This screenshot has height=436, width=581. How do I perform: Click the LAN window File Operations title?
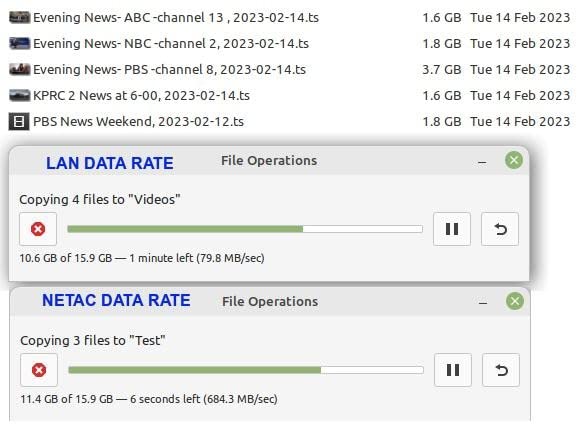(269, 161)
